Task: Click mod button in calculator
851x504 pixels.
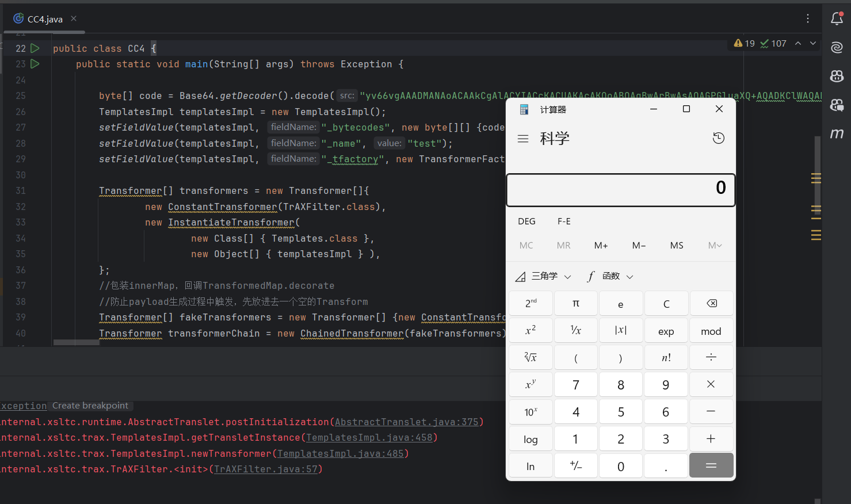Action: pyautogui.click(x=712, y=331)
